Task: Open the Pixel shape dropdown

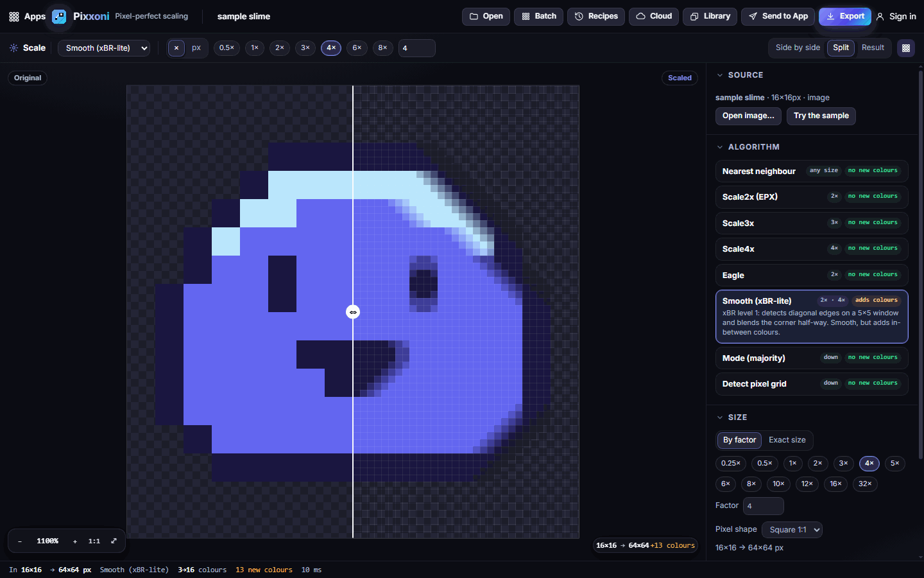Action: (792, 530)
